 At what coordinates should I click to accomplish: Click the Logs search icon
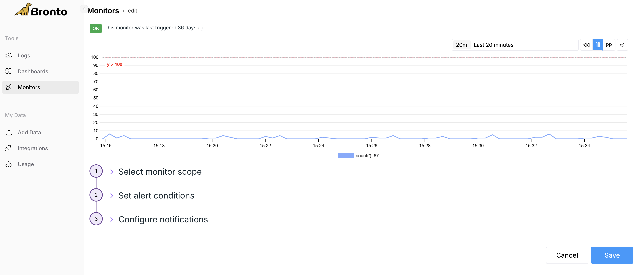9,55
